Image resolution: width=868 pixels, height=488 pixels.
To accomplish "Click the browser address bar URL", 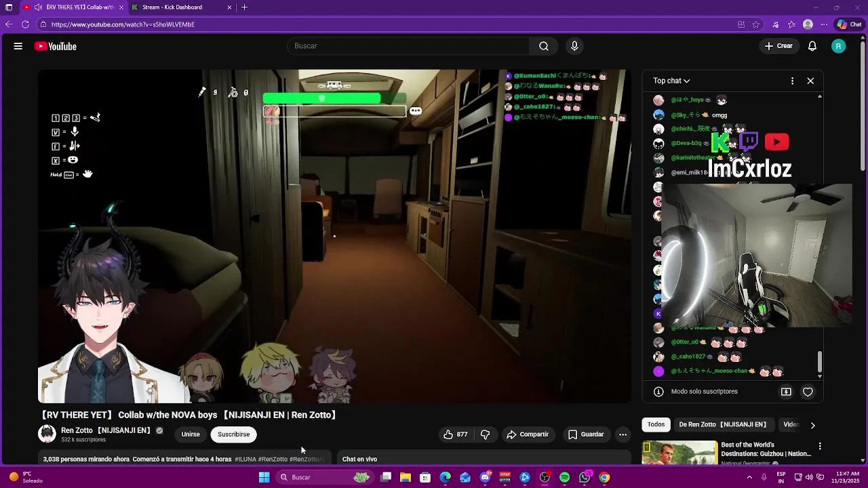I will (123, 24).
